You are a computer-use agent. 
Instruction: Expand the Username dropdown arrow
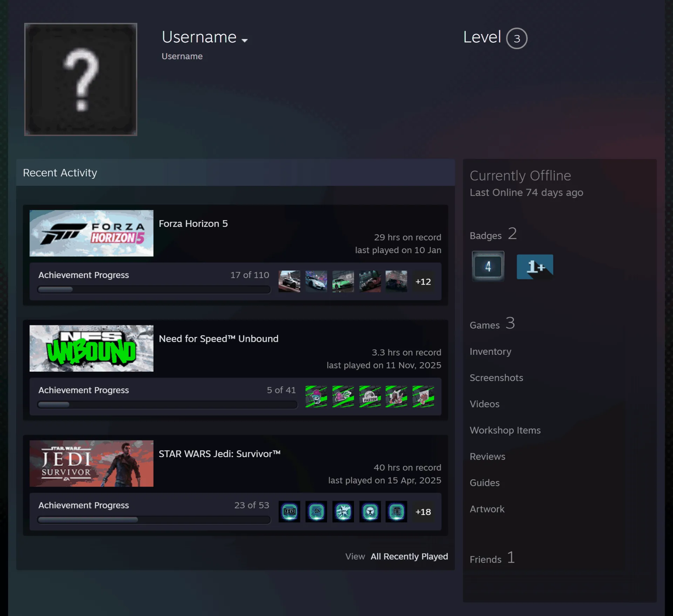point(245,41)
